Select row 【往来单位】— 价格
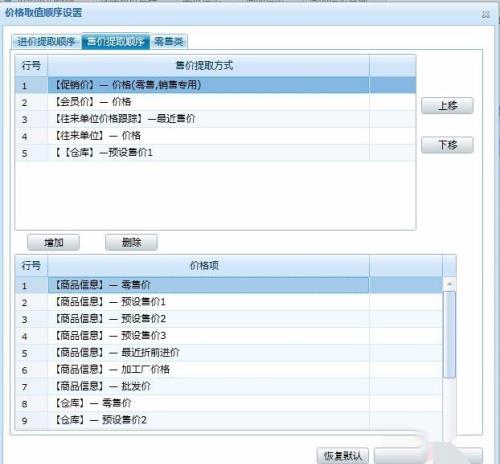500x464 pixels. point(215,136)
